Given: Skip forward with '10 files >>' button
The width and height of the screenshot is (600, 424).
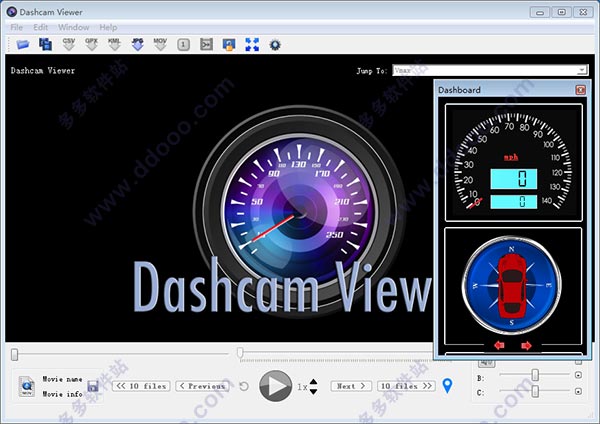Looking at the screenshot, I should pyautogui.click(x=406, y=386).
